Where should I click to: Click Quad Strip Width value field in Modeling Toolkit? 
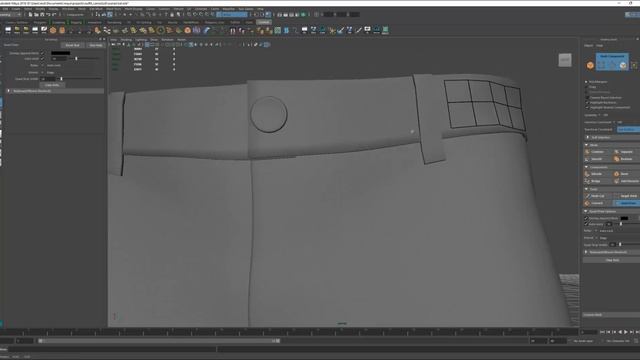[x=613, y=244]
